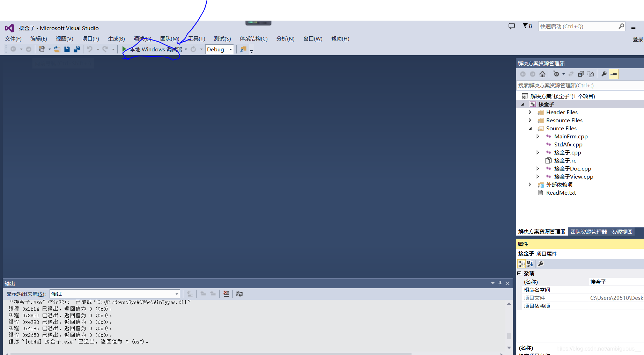This screenshot has width=644, height=355.
Task: Click 本地 Windows 调试器 button
Action: (156, 49)
